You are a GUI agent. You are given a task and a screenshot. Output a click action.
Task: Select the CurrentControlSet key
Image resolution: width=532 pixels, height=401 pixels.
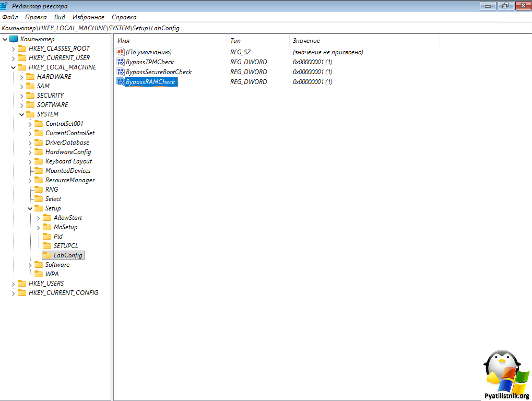70,133
